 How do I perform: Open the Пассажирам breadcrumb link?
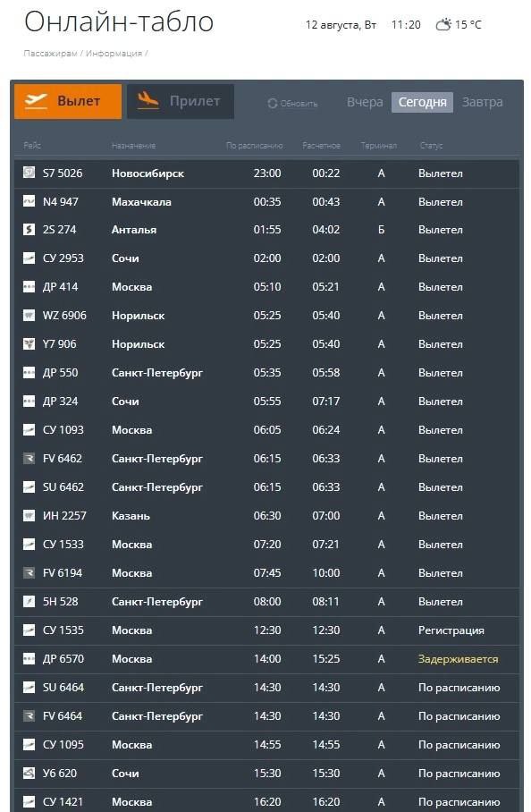[x=50, y=54]
